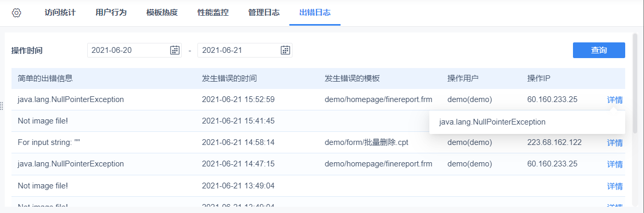
Task: Click the end date field 2021-06-21
Action: pyautogui.click(x=238, y=50)
